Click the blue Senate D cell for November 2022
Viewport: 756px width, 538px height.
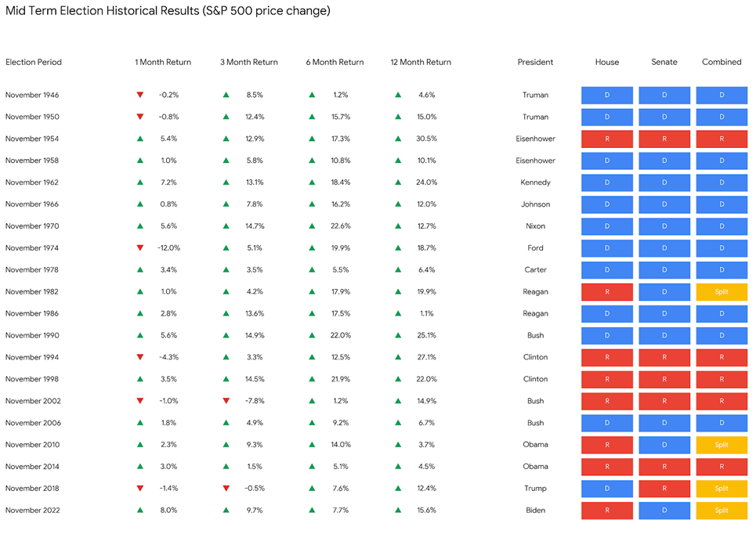tap(664, 511)
